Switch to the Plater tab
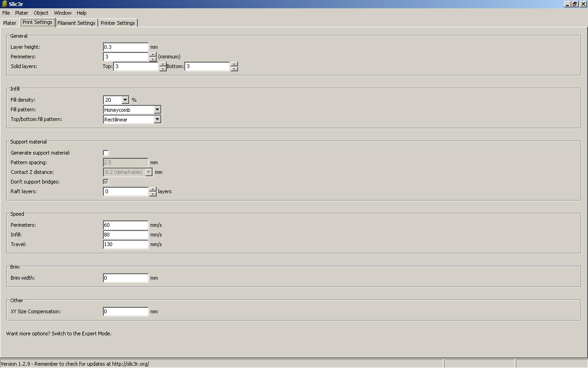 click(x=10, y=23)
